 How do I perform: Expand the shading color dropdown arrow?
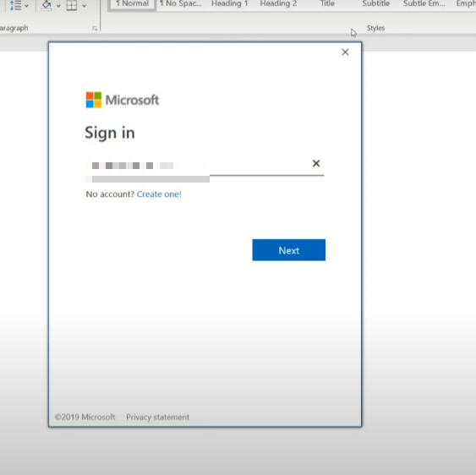pyautogui.click(x=58, y=5)
